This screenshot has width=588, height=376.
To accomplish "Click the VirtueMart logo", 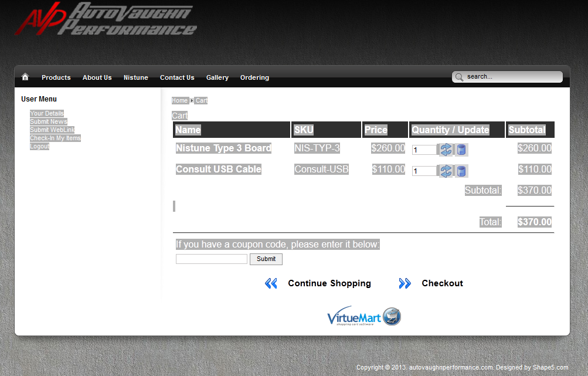I will click(x=363, y=316).
